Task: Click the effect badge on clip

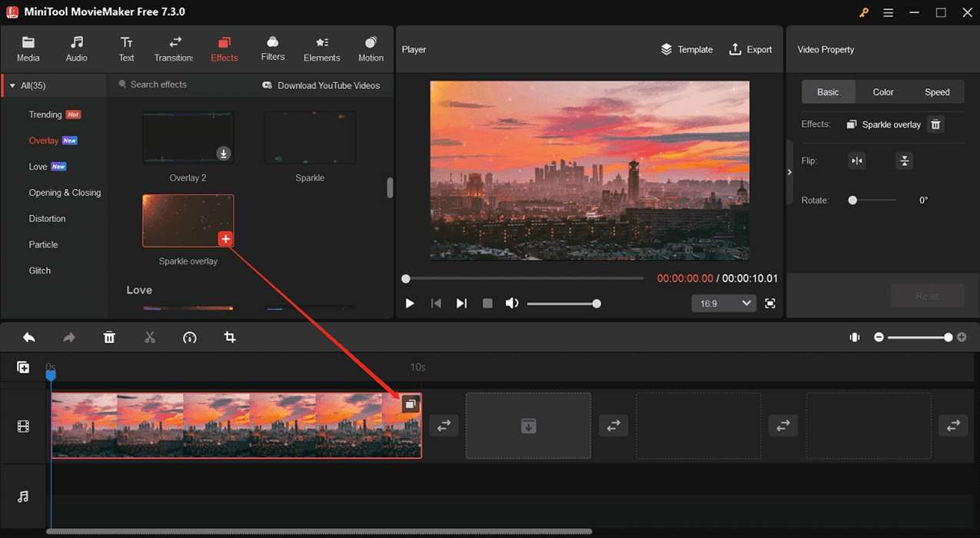Action: pos(410,403)
